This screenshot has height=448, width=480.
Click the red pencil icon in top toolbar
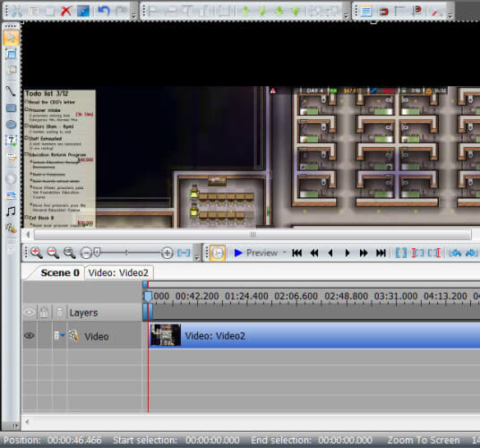click(435, 12)
